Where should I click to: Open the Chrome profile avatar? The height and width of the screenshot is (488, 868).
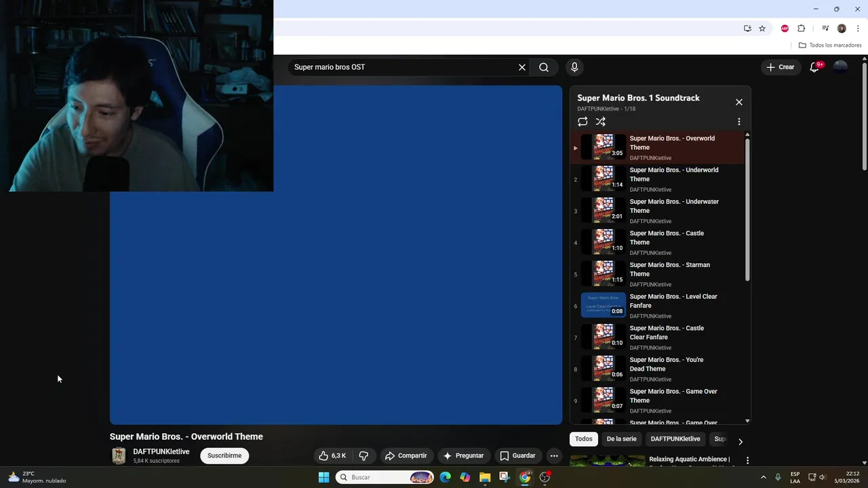(842, 28)
